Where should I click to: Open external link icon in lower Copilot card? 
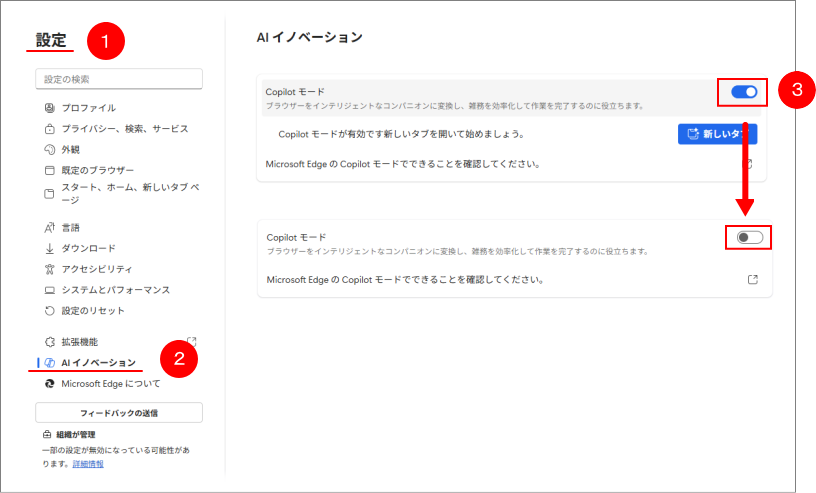click(753, 280)
